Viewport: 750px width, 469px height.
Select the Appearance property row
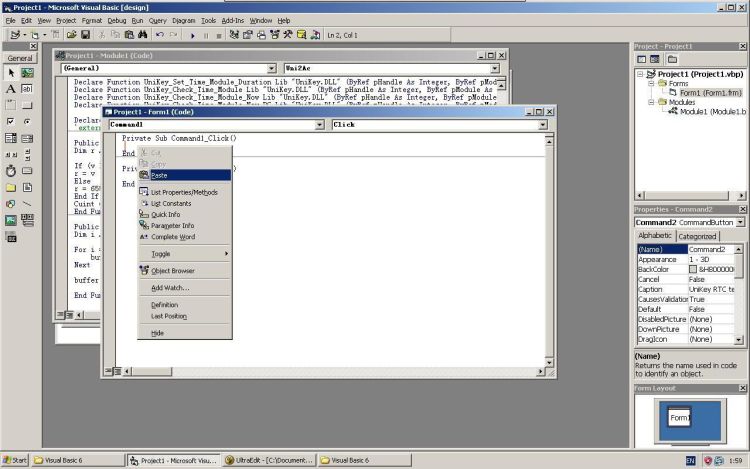coord(686,259)
